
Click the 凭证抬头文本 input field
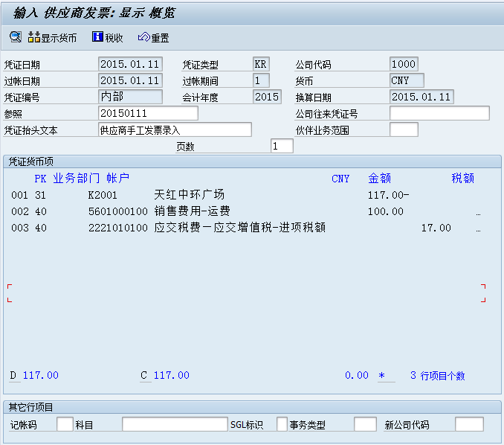click(x=175, y=129)
